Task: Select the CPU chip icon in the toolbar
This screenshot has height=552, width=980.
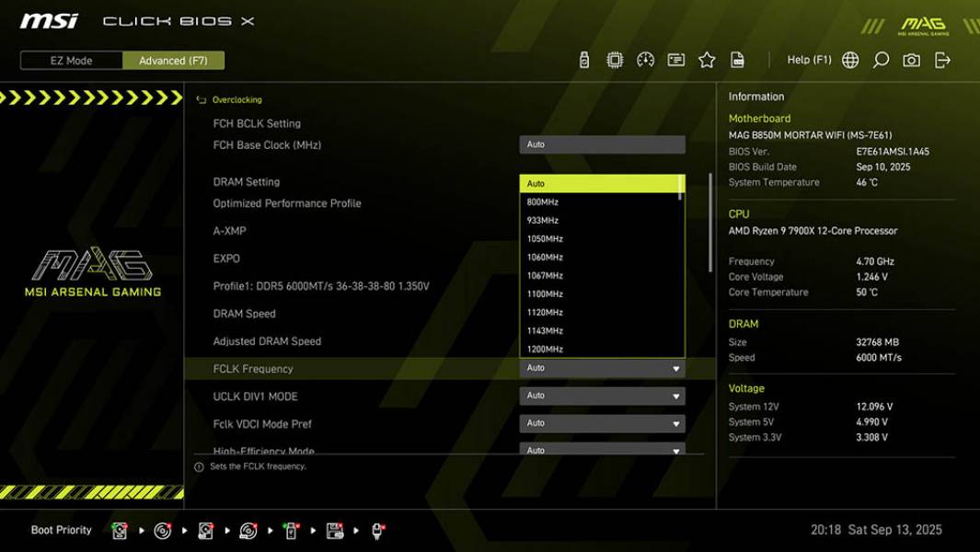Action: (615, 58)
